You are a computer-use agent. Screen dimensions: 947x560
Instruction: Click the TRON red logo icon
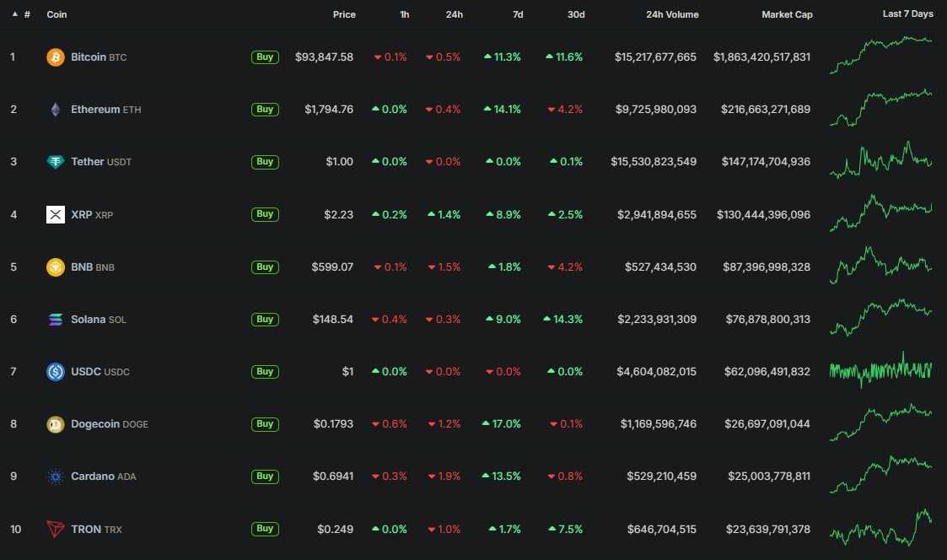tap(55, 530)
